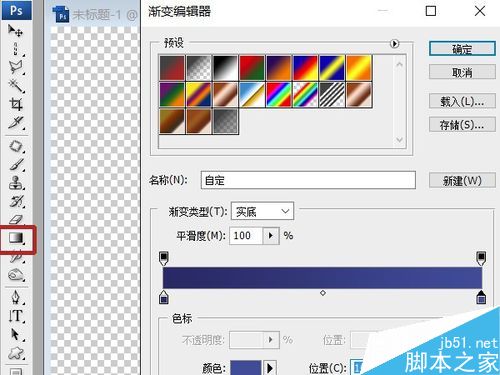The width and height of the screenshot is (500, 375).
Task: Open the 平滑度 slider arrow popup
Action: point(271,236)
